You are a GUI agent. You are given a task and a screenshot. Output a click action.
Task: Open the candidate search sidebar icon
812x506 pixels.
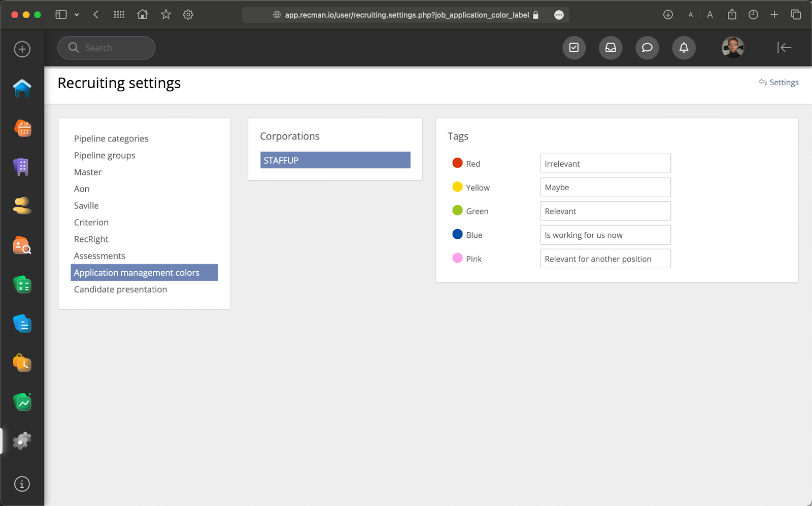click(x=22, y=245)
